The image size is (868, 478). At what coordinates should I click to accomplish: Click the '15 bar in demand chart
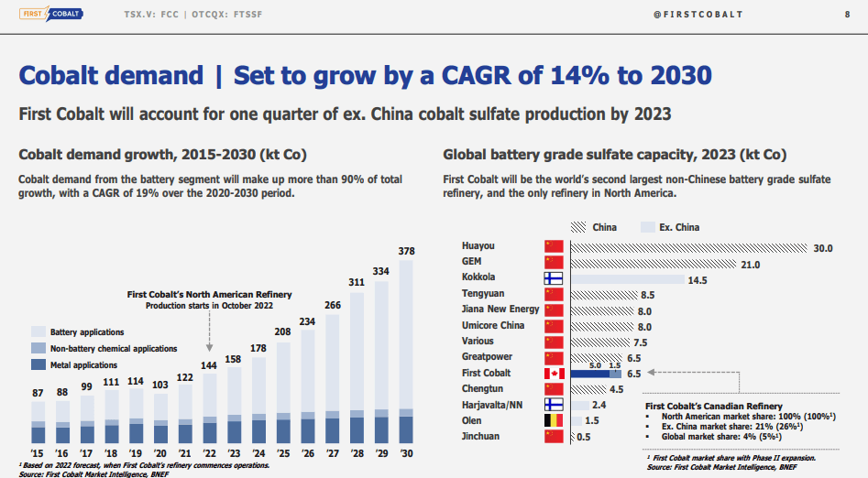coord(38,422)
